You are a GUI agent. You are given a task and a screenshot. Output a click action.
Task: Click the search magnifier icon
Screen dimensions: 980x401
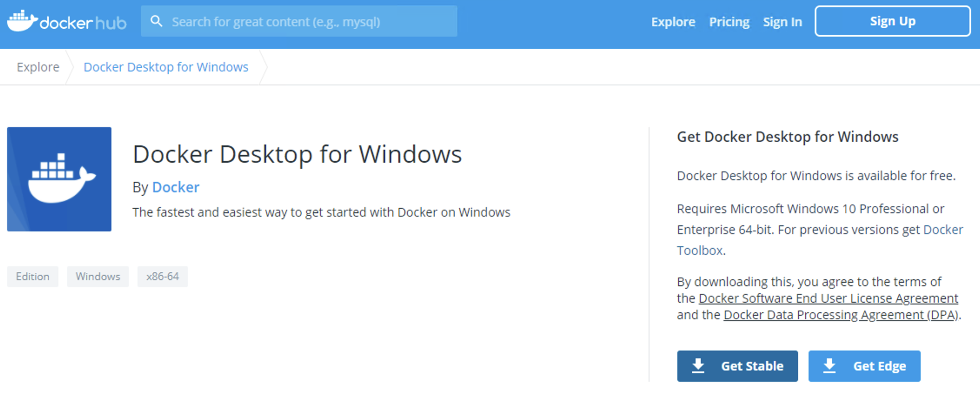coord(156,21)
